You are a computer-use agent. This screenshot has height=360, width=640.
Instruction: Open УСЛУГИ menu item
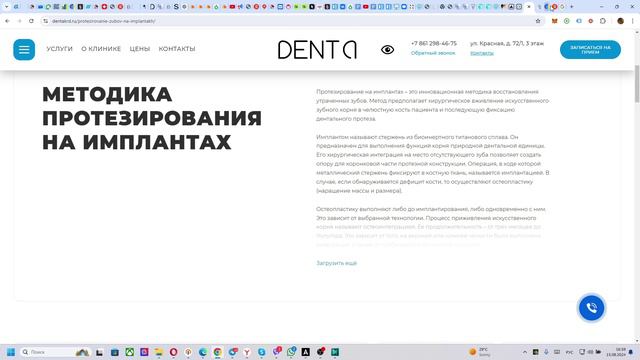click(x=59, y=49)
